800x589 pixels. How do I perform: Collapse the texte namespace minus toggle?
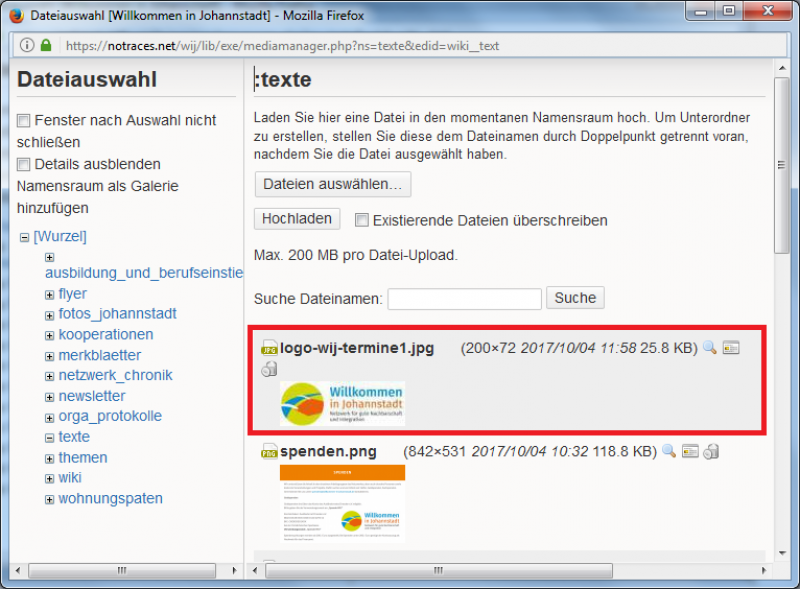click(x=49, y=438)
